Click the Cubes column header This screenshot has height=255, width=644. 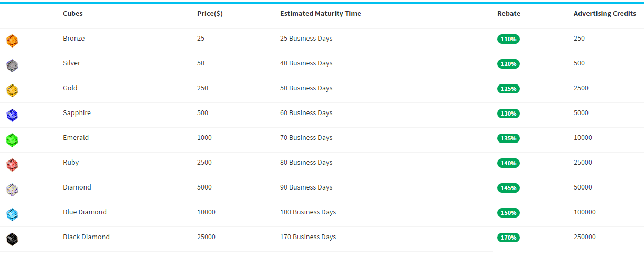(x=73, y=14)
